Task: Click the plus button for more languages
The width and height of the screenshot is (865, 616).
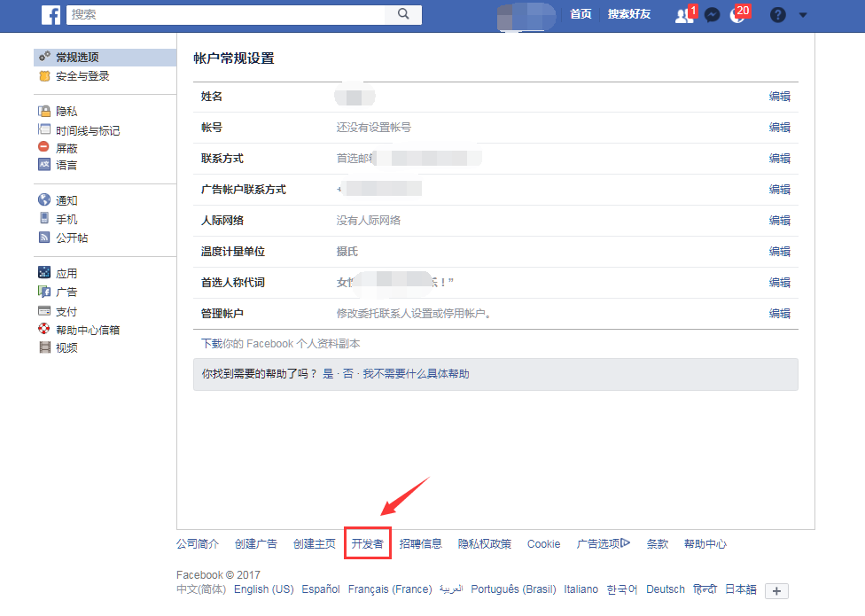Action: (776, 590)
